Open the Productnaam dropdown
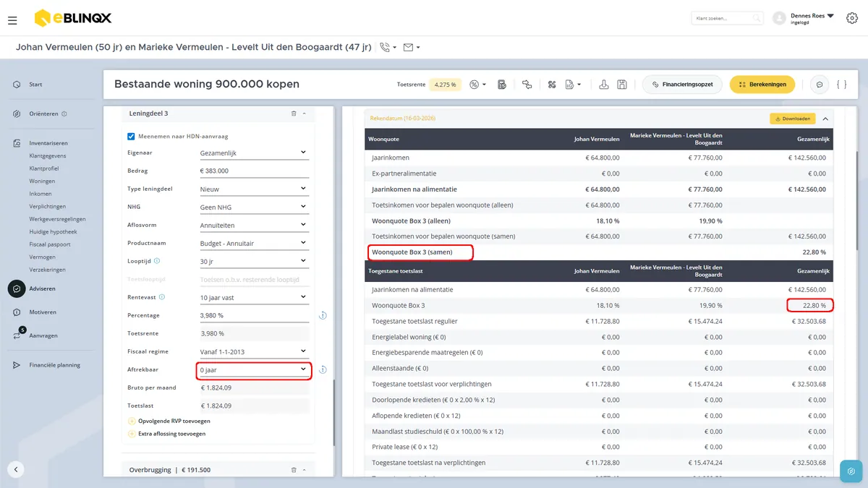This screenshot has width=868, height=488. pos(253,243)
